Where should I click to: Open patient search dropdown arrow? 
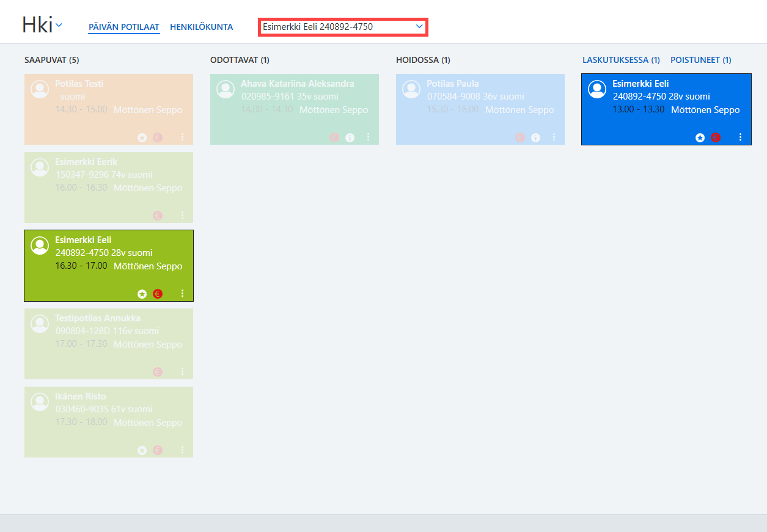click(419, 27)
